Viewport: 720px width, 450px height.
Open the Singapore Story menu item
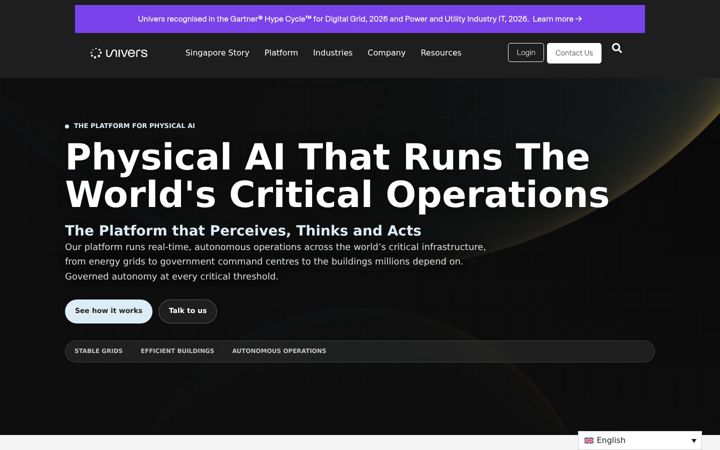pyautogui.click(x=217, y=53)
